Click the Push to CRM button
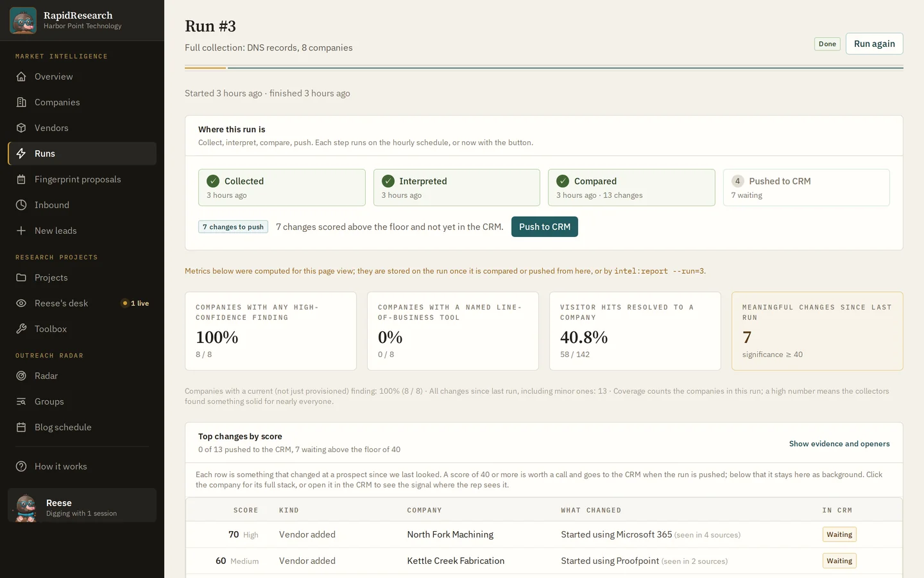 545,227
